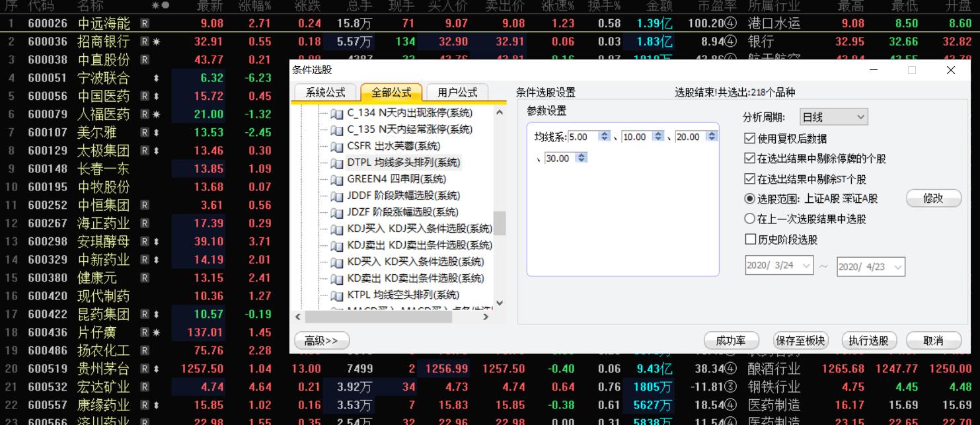Disable the 使用复权后数据 checkbox

(749, 137)
